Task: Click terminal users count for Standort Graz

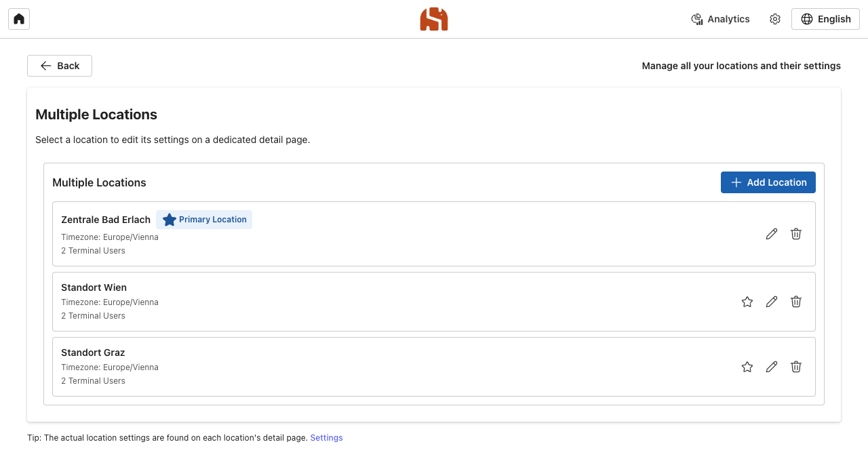Action: tap(93, 381)
